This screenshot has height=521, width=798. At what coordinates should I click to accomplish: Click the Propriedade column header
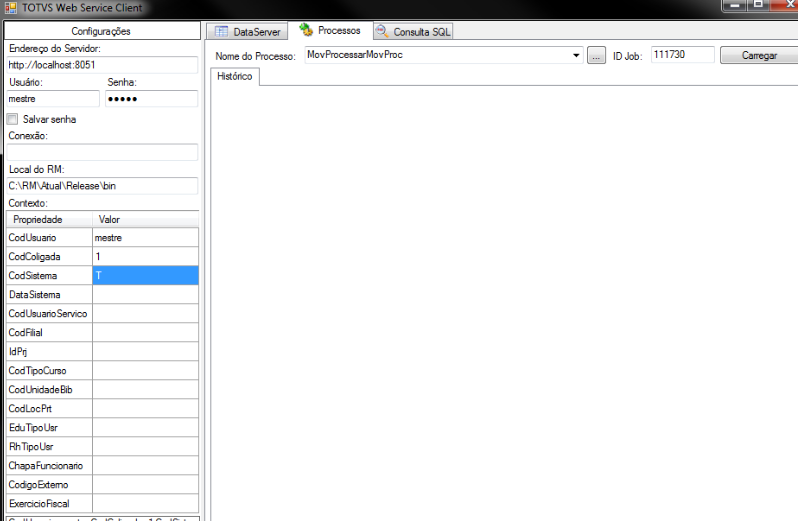click(x=49, y=219)
